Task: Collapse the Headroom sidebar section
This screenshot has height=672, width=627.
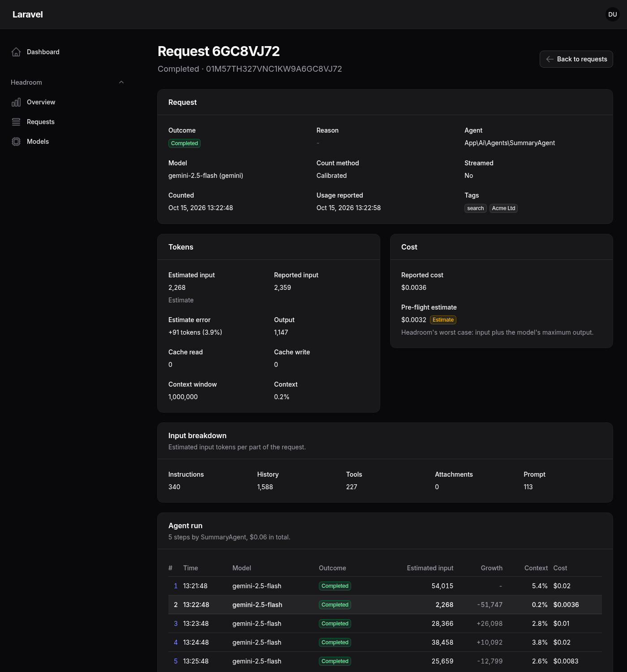Action: pyautogui.click(x=67, y=82)
